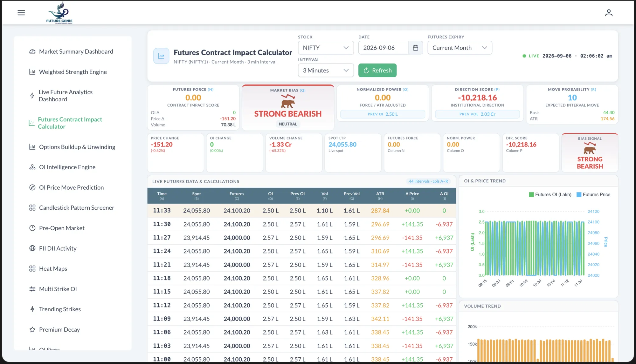Screen dimensions: 636x364
Task: Click the Spot (B) column header
Action: click(197, 196)
